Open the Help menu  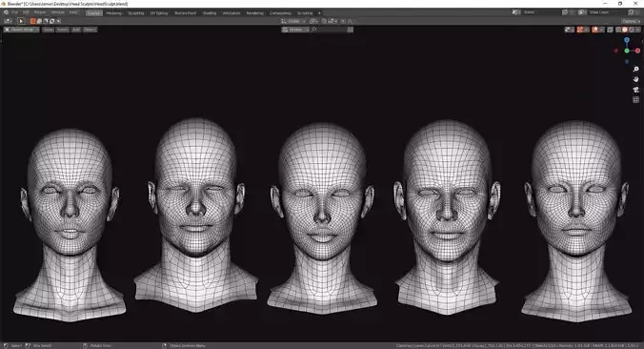click(73, 12)
